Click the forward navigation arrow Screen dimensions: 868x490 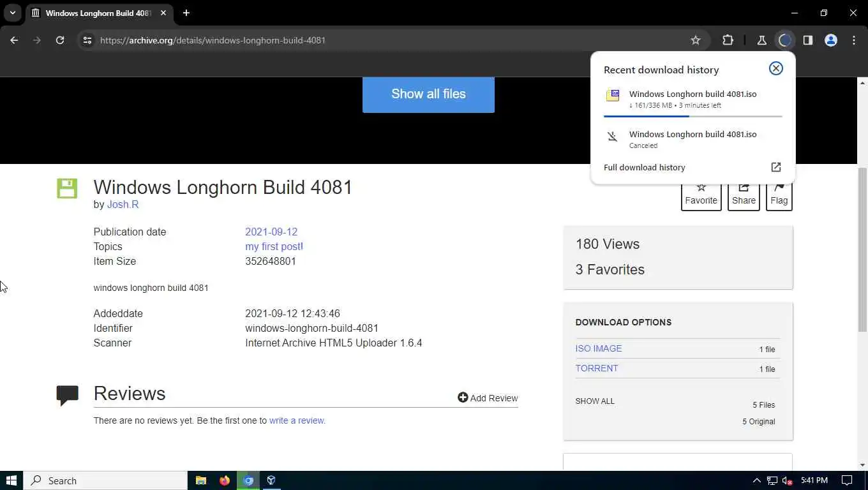click(x=37, y=40)
